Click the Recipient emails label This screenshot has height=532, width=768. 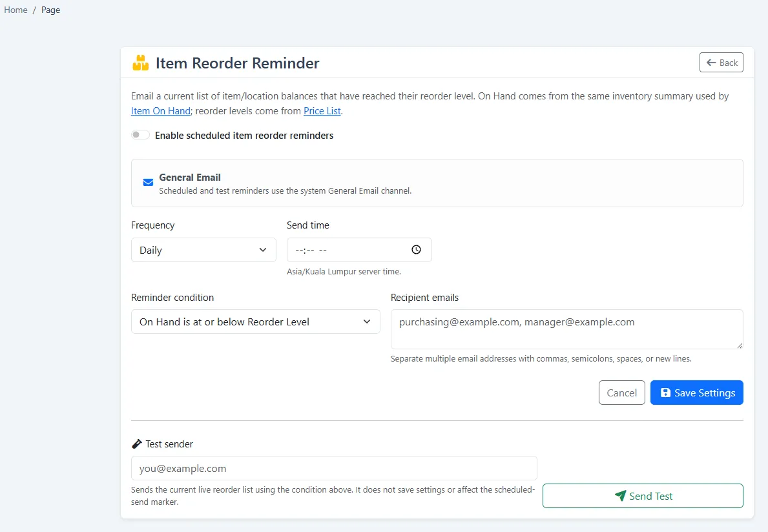424,298
